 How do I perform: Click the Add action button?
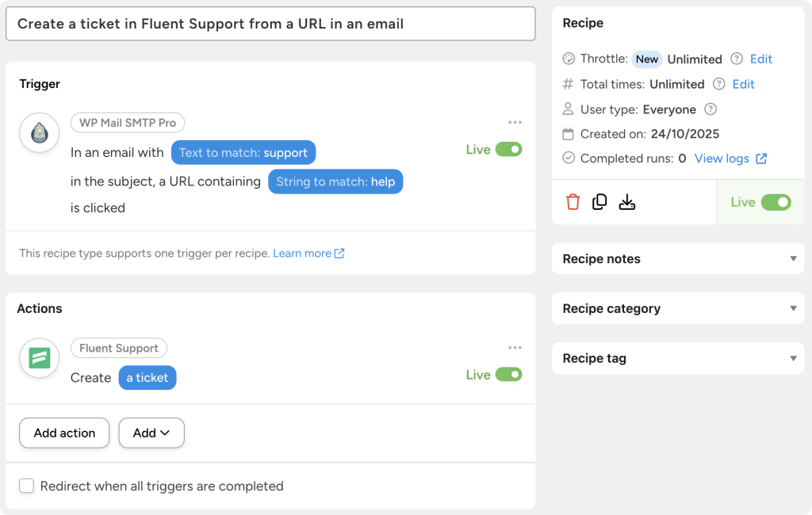pos(63,433)
